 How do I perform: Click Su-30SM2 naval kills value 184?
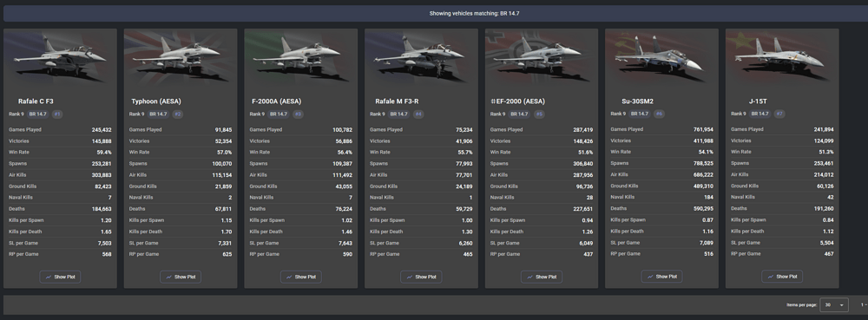pos(708,198)
